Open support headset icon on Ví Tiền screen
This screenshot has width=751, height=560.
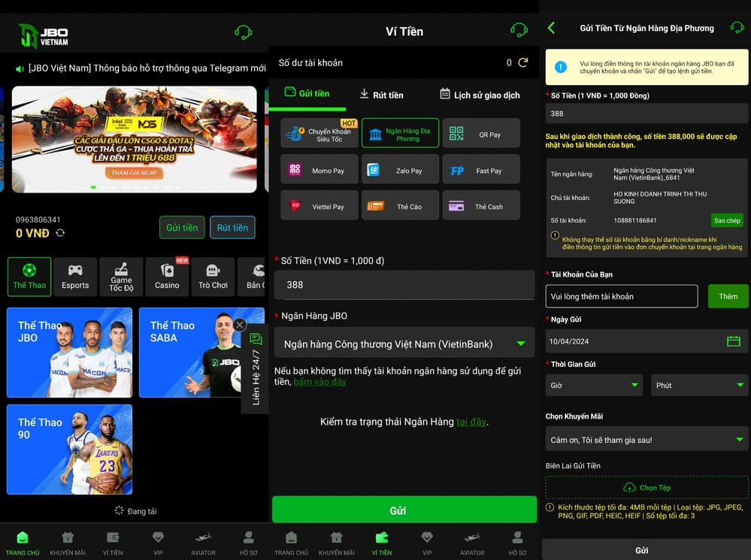point(519,30)
